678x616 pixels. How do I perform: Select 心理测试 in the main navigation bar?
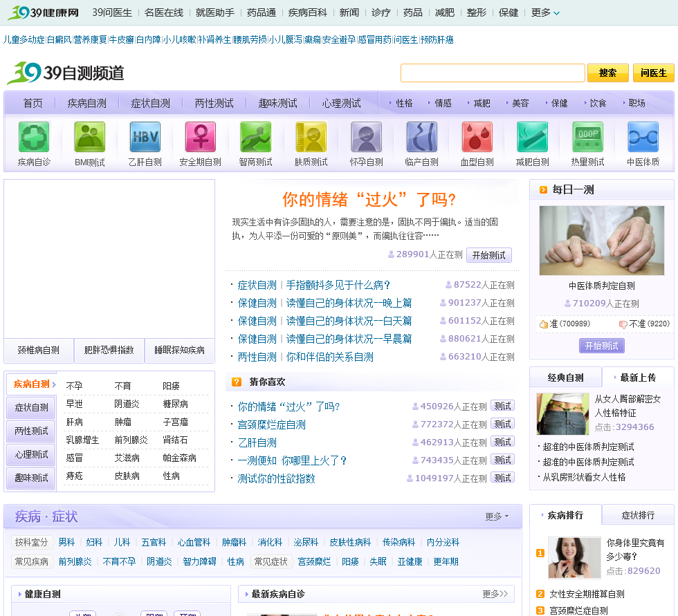[341, 103]
